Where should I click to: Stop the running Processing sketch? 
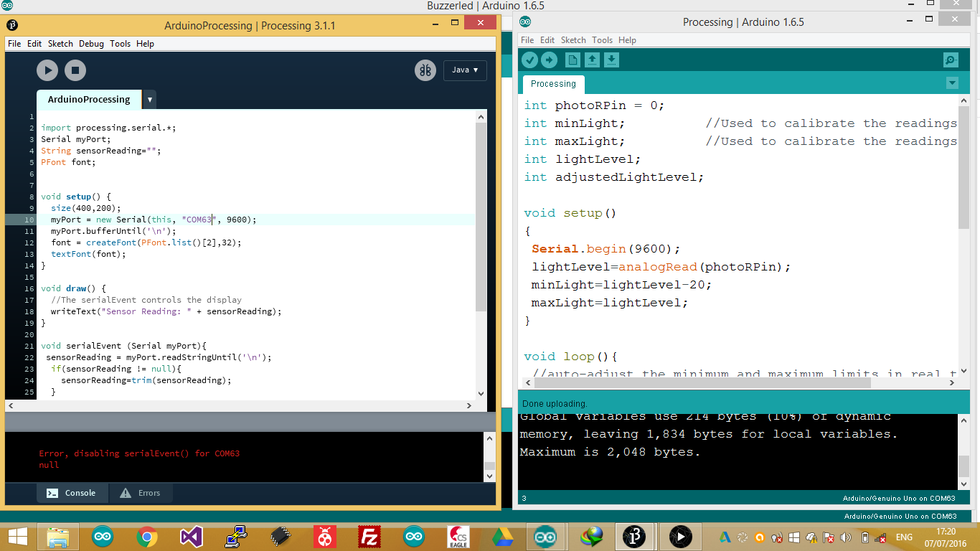(75, 70)
